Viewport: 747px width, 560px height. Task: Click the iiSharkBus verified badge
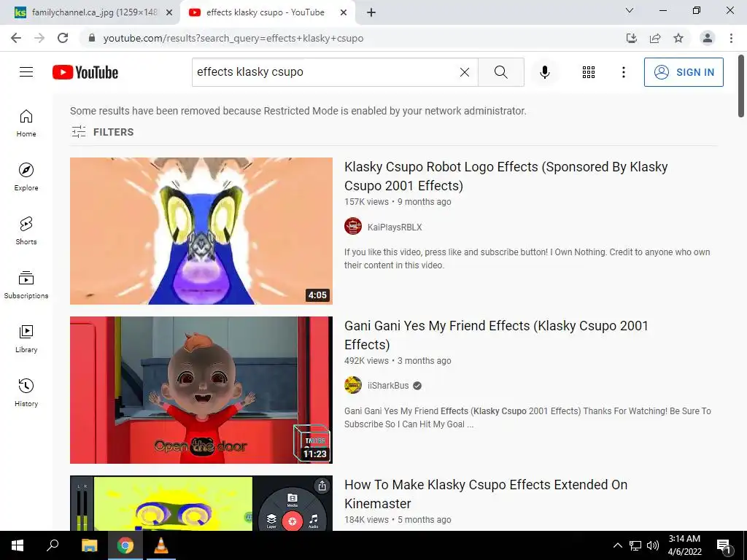pyautogui.click(x=417, y=386)
